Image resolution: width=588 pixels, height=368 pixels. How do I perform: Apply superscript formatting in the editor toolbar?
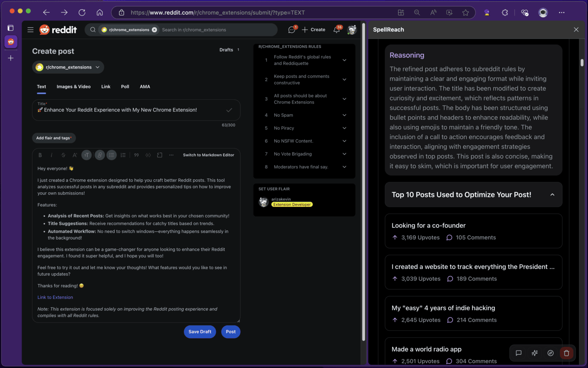(75, 155)
